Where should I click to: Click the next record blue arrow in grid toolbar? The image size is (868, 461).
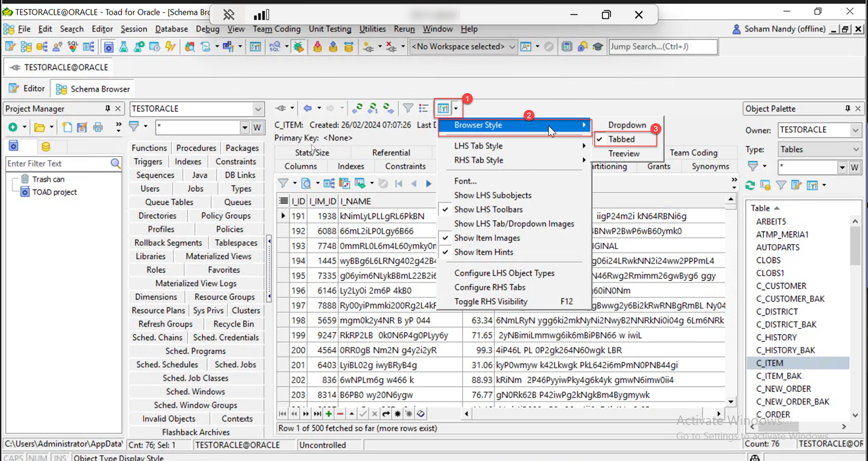[x=429, y=184]
